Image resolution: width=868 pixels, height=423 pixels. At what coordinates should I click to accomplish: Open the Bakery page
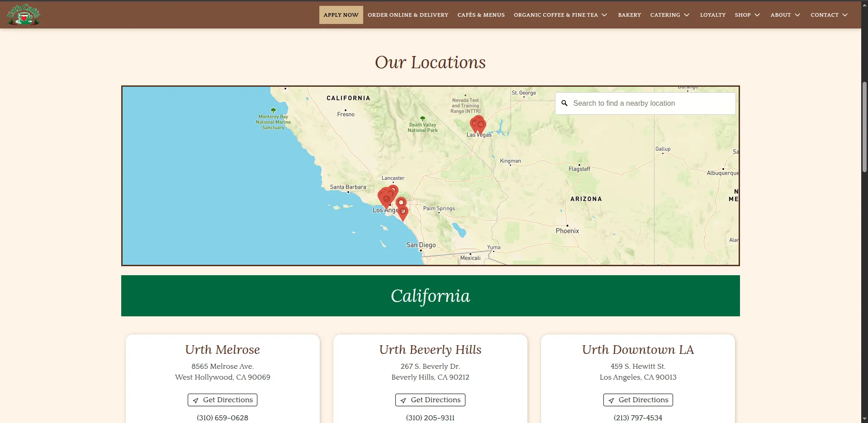pyautogui.click(x=630, y=15)
